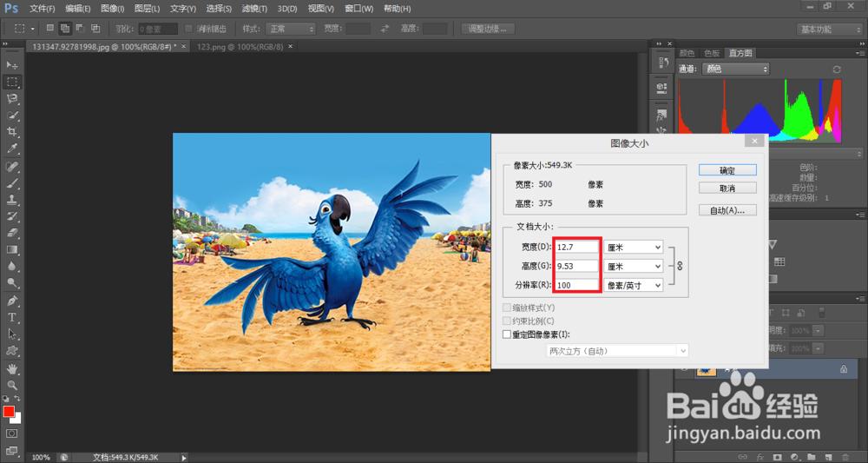Open 通道 颜色 dropdown in histogram
The width and height of the screenshot is (868, 463).
click(736, 69)
